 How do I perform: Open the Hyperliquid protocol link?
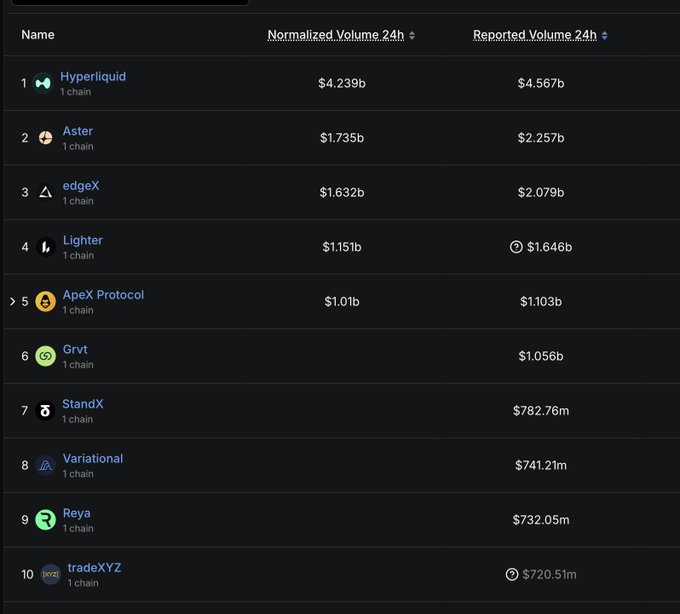pos(93,77)
